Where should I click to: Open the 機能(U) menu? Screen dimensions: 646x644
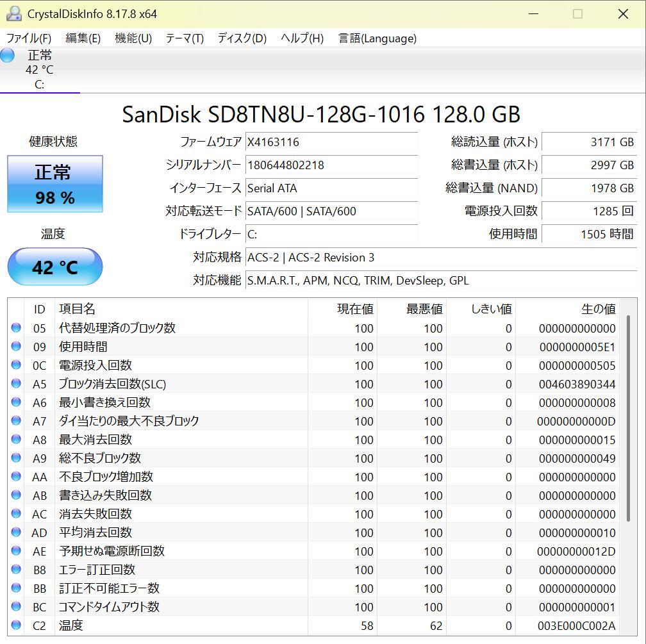133,38
